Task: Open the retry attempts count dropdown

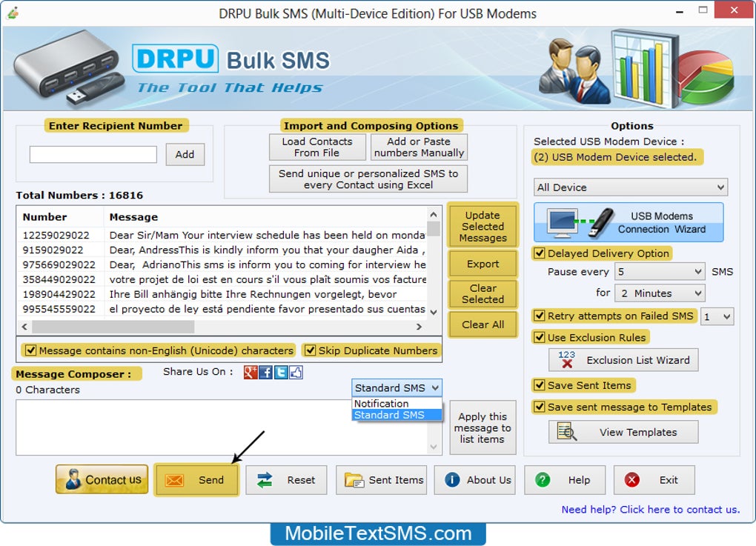Action: [x=717, y=316]
